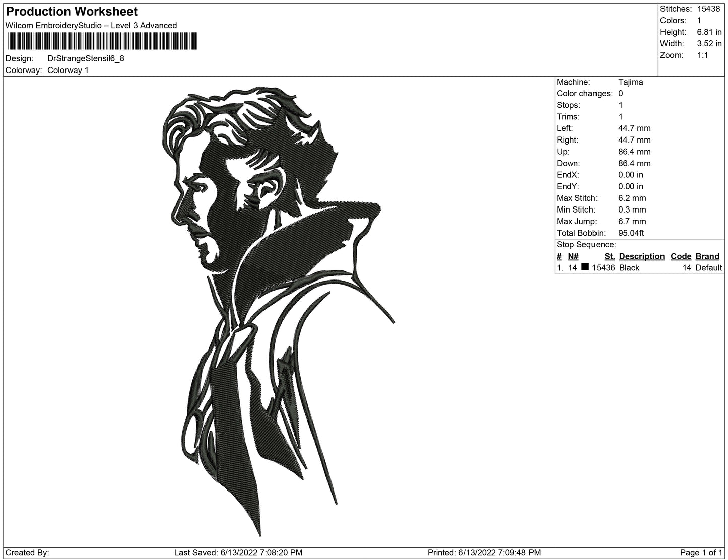728x560 pixels.
Task: Select the width value "3.52 in"
Action: 709,44
